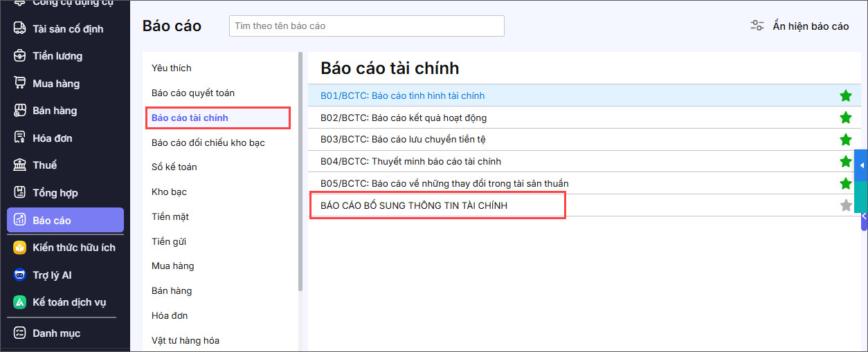Open B05/BCTC thay đổi trong tài sản thuần
This screenshot has height=352, width=868.
444,183
